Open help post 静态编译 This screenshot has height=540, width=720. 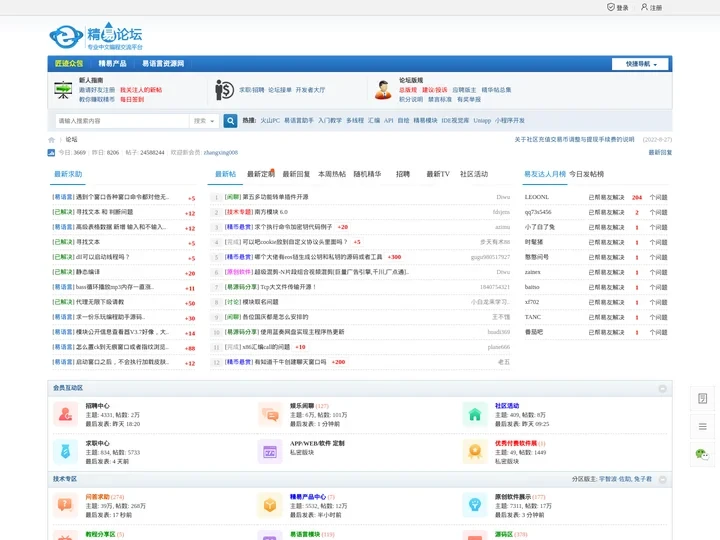pos(88,272)
